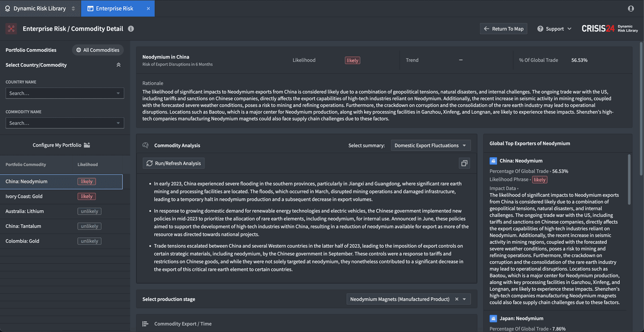Click the All Commodities button

tap(98, 50)
